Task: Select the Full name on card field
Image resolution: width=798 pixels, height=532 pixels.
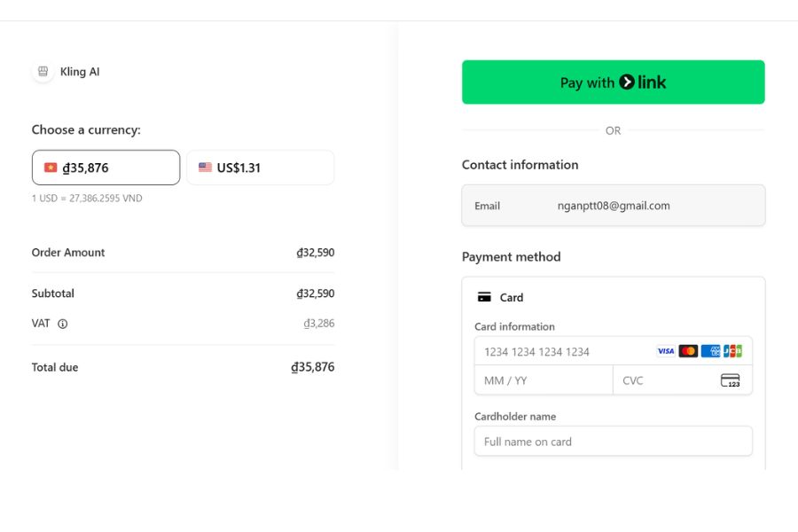Action: point(613,442)
